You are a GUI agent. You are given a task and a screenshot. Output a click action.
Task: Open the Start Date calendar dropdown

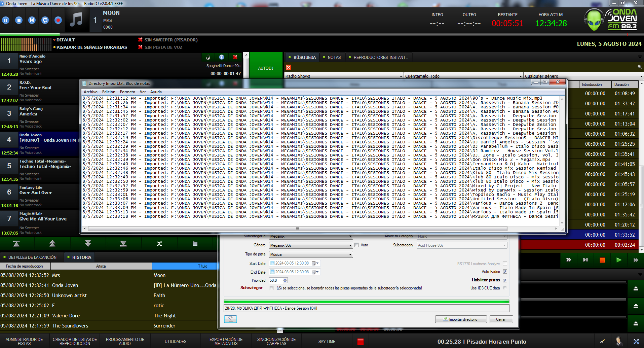click(x=315, y=263)
